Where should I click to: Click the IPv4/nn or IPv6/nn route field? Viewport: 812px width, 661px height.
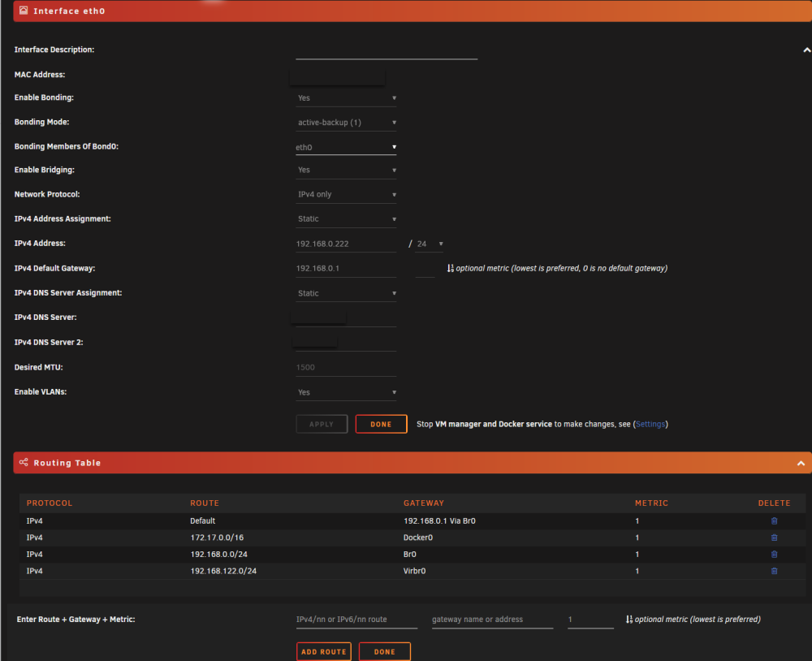[356, 620]
